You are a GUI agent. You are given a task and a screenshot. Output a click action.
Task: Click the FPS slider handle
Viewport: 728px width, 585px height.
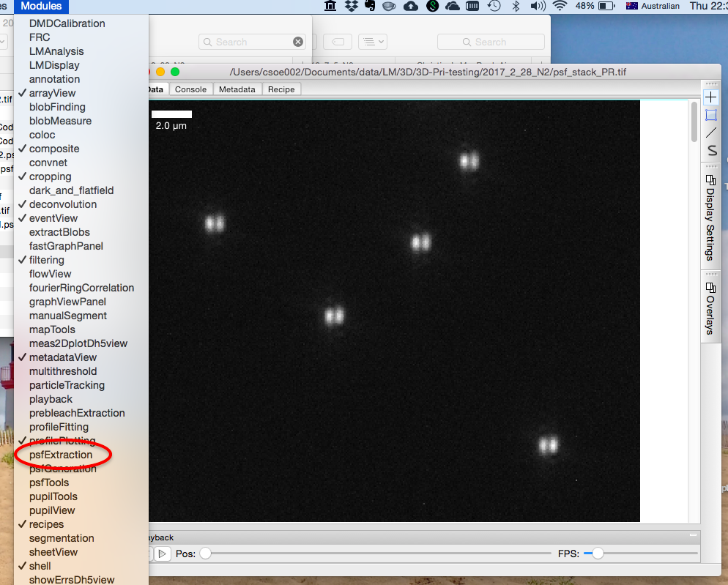click(x=598, y=554)
